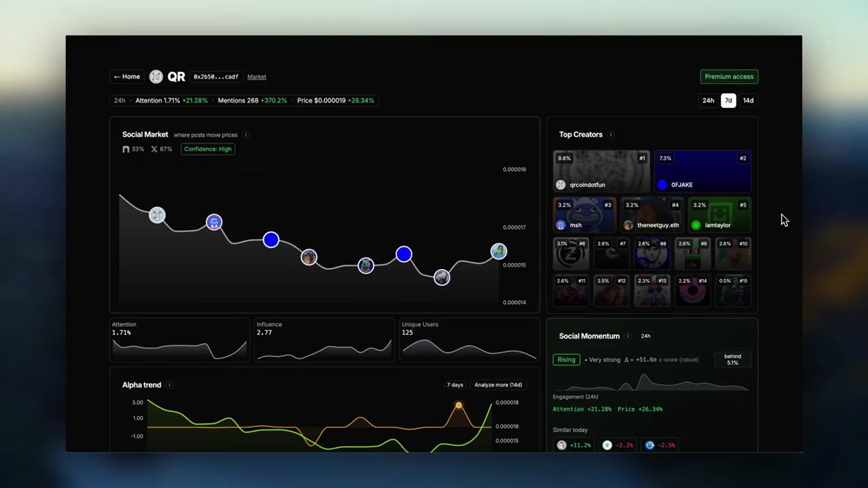The width and height of the screenshot is (868, 488).
Task: Click the orange peak marker on Alpha trend
Action: tap(458, 405)
